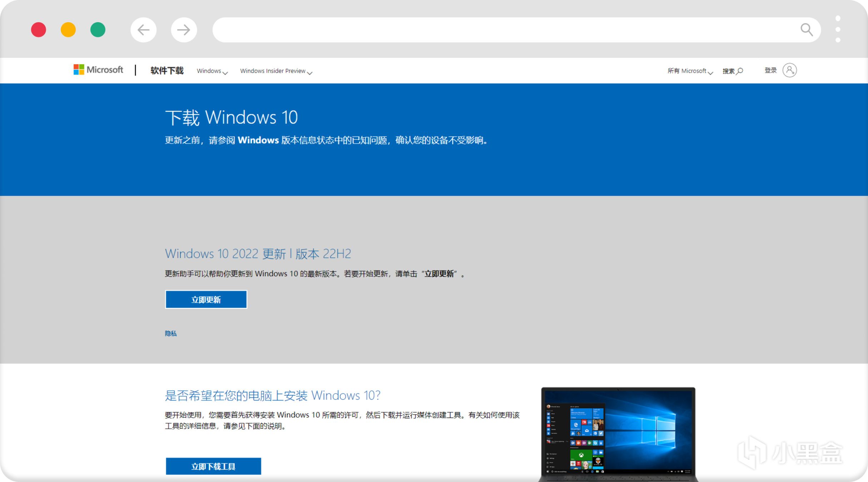The height and width of the screenshot is (482, 868).
Task: Open the 软件下载 section link
Action: (x=167, y=71)
